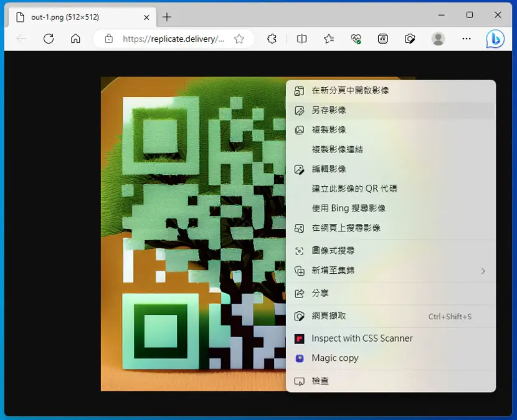Open the Extensions puzzle icon
The height and width of the screenshot is (420, 517).
tap(272, 39)
